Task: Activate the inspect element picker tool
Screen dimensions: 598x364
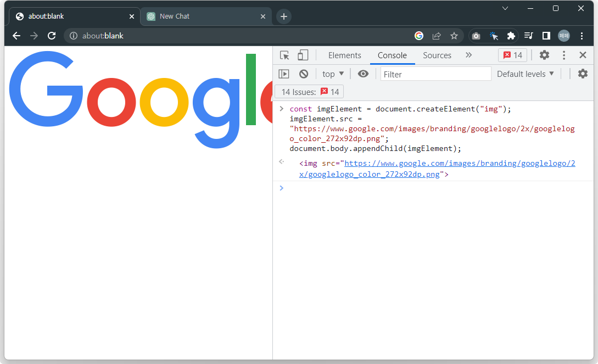Action: 284,55
